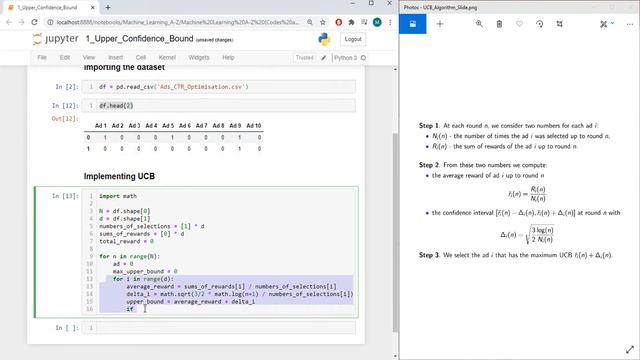Open the Kernel menu
The height and width of the screenshot is (360, 640).
pyautogui.click(x=167, y=58)
